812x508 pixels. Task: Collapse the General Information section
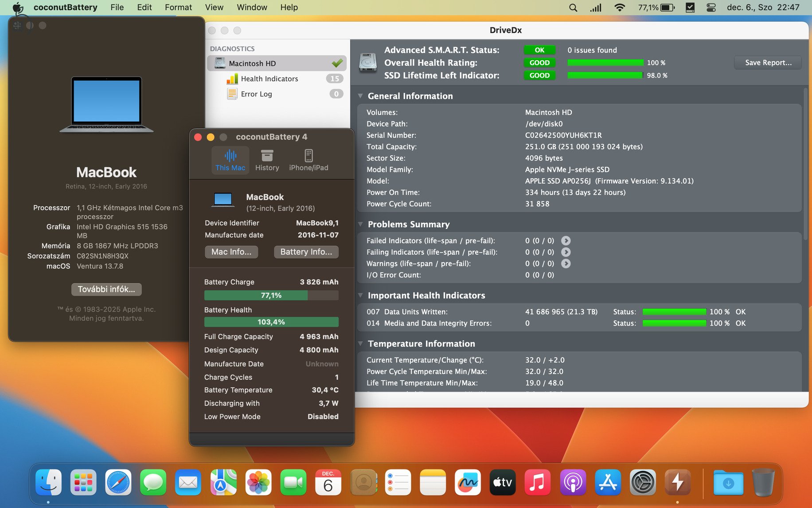pyautogui.click(x=360, y=96)
